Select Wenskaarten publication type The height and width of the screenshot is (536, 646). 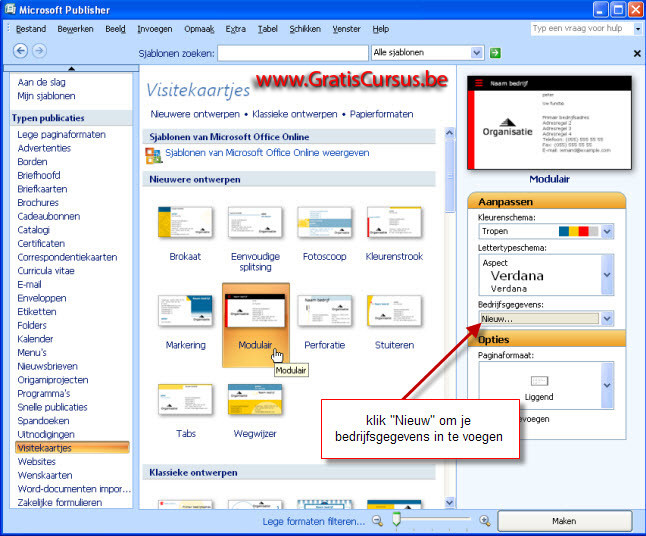point(45,475)
